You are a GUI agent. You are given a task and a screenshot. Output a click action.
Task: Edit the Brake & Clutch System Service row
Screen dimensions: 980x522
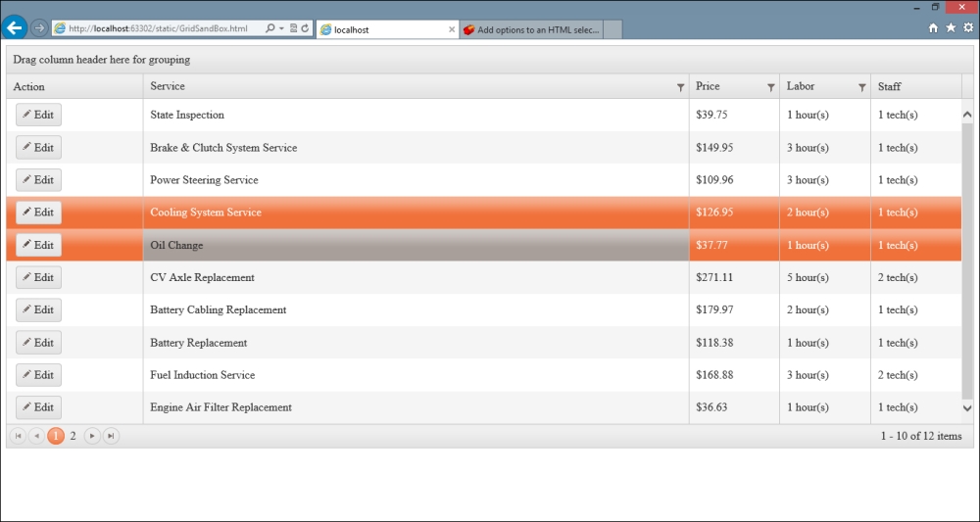(39, 147)
